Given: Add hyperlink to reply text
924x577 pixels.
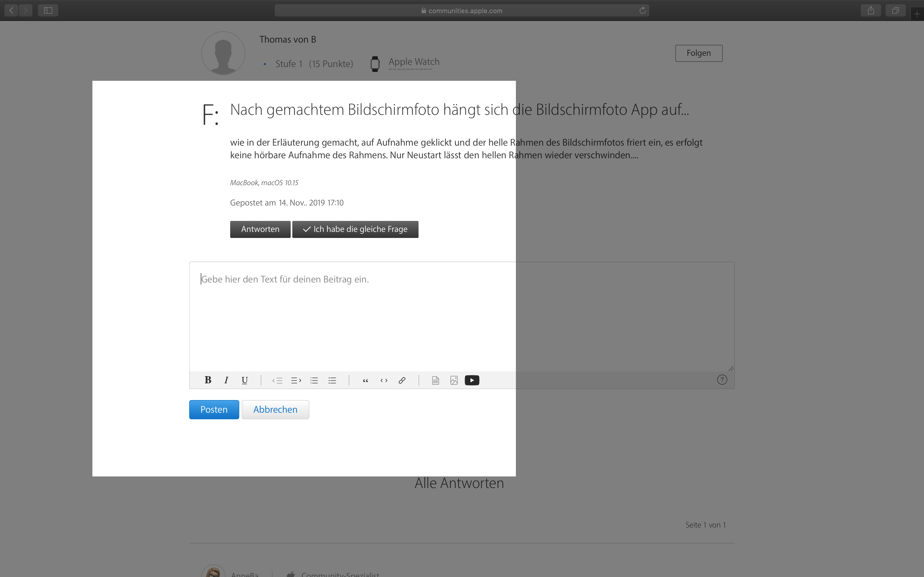Looking at the screenshot, I should tap(402, 381).
